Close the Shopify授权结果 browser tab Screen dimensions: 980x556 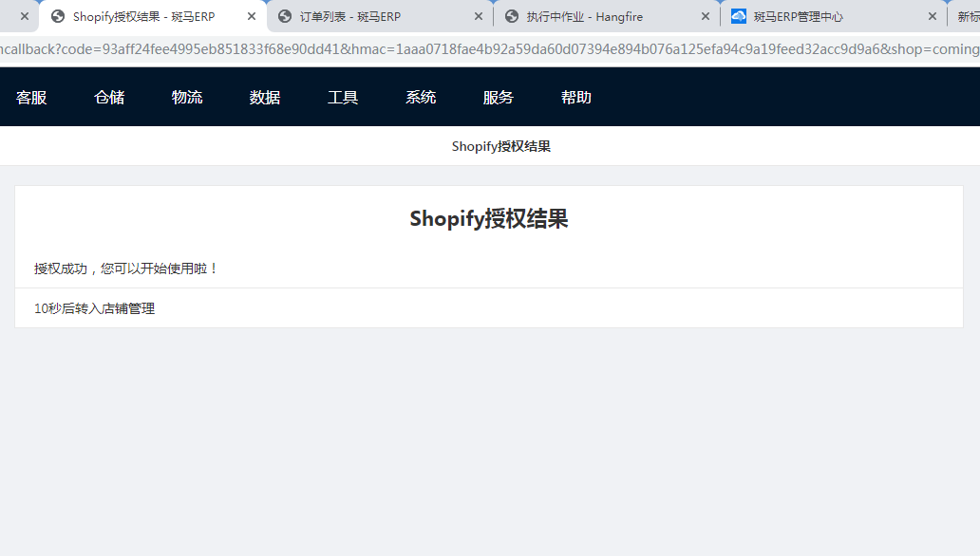tap(252, 16)
